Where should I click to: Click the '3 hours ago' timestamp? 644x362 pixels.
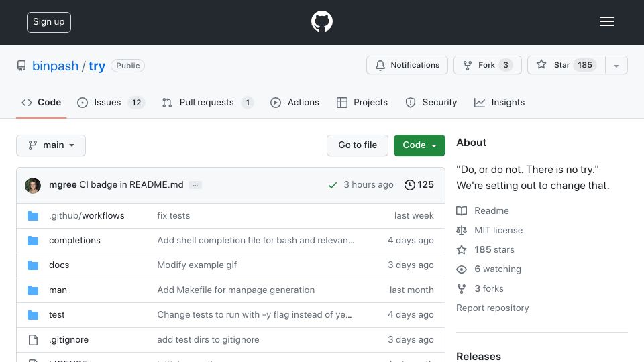pyautogui.click(x=368, y=185)
